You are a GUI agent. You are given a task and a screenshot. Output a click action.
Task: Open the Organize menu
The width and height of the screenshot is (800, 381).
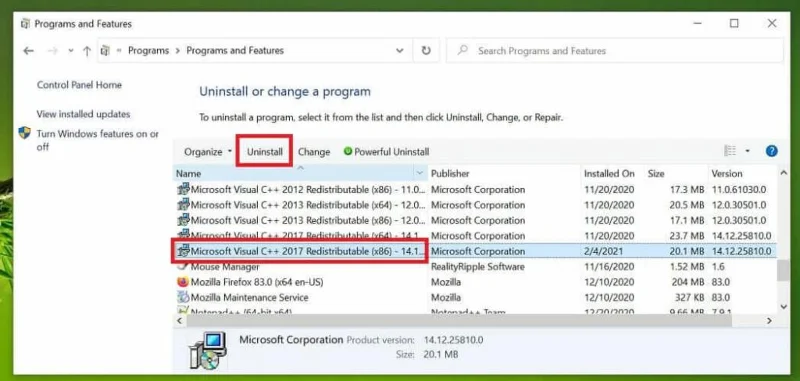(x=208, y=151)
